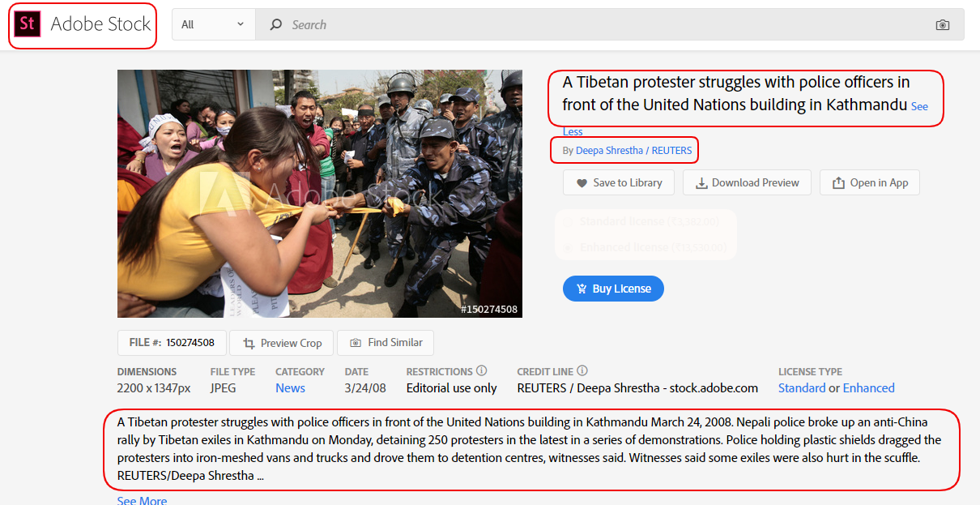Click the Find Similar button
Viewport: 980px width, 505px height.
coord(386,343)
